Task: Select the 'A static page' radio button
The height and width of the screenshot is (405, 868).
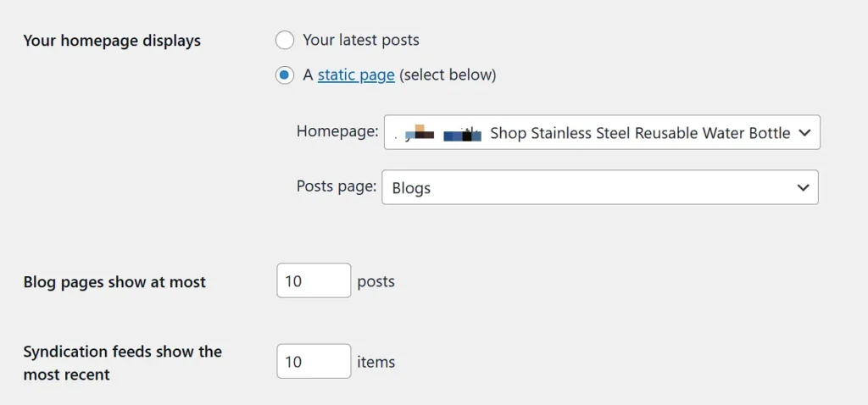Action: (285, 75)
